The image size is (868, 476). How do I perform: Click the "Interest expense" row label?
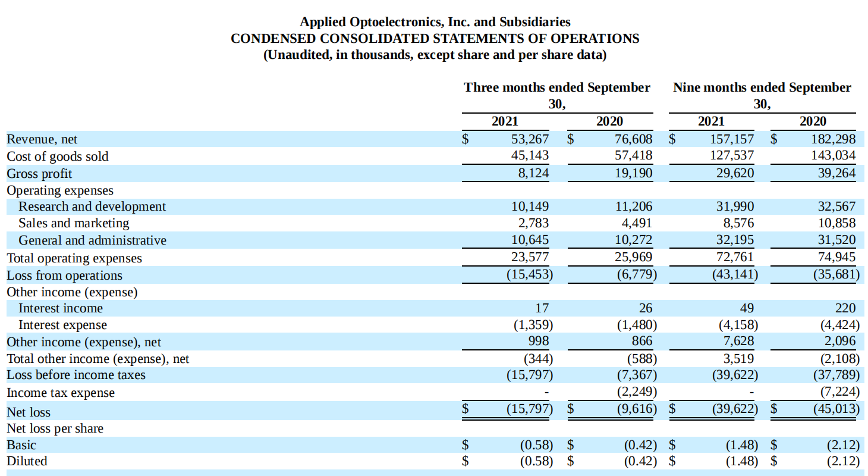point(63,325)
